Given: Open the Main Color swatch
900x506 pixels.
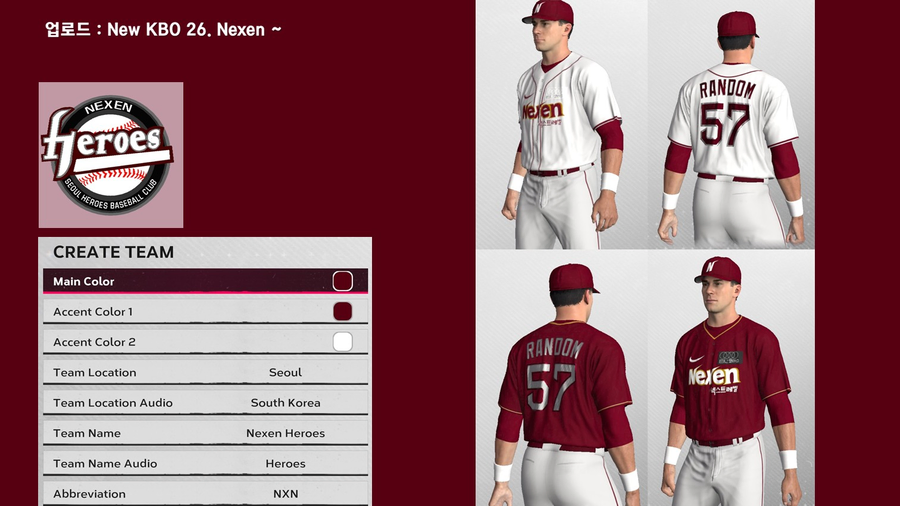Looking at the screenshot, I should pyautogui.click(x=343, y=281).
